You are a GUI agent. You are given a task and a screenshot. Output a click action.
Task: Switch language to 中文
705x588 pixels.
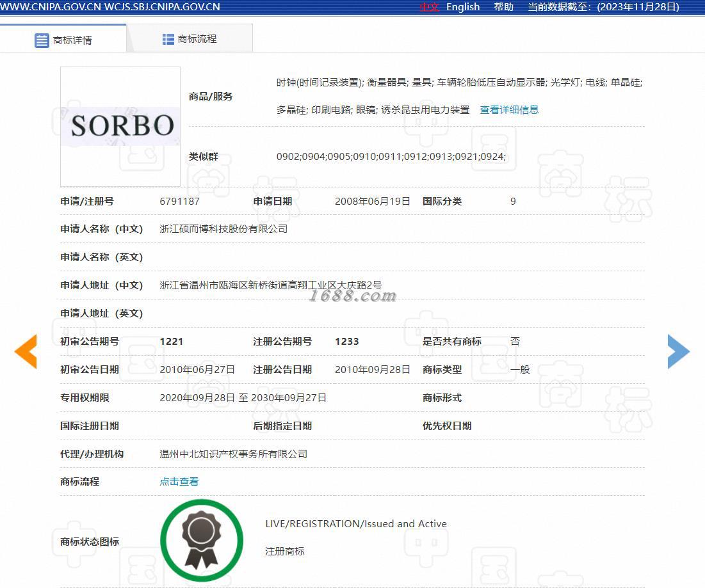coord(428,7)
